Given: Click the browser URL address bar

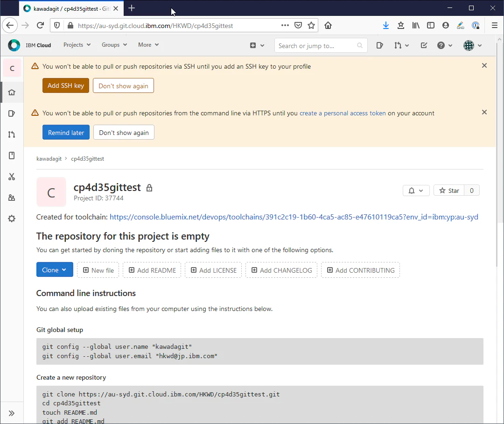Looking at the screenshot, I should tap(177, 25).
